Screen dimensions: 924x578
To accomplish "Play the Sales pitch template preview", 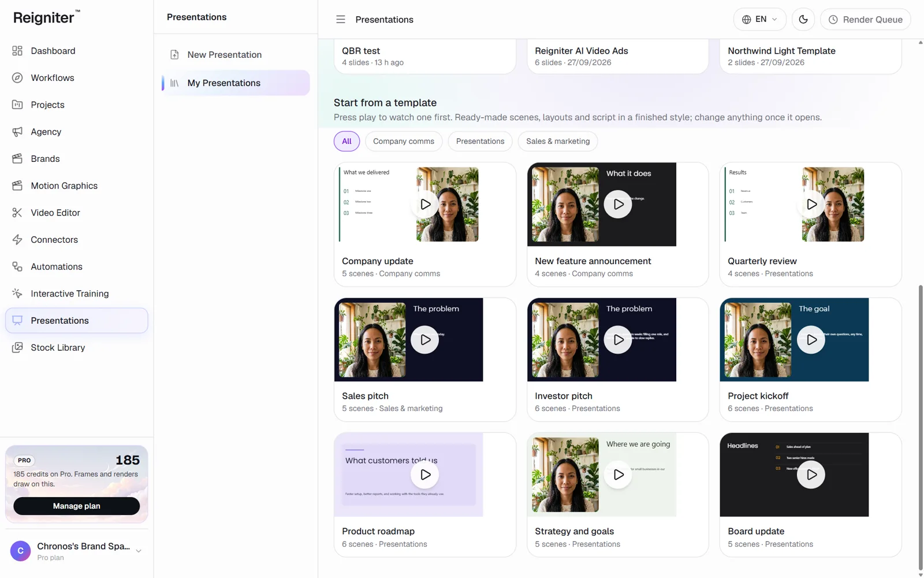I will tap(425, 340).
